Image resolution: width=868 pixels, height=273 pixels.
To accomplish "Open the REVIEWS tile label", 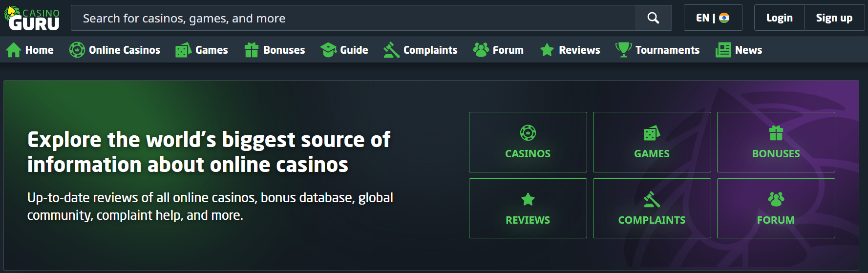I will tap(528, 220).
